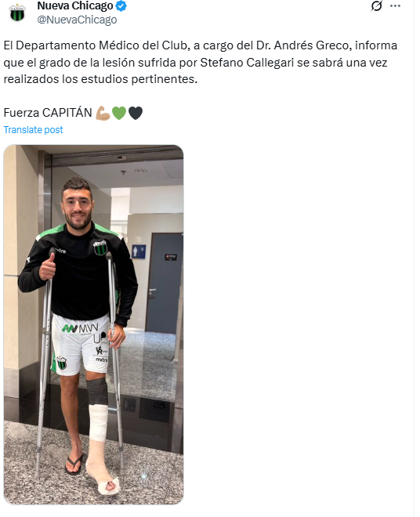The height and width of the screenshot is (517, 420).
Task: Click the flexed bicep emoji
Action: pyautogui.click(x=103, y=113)
